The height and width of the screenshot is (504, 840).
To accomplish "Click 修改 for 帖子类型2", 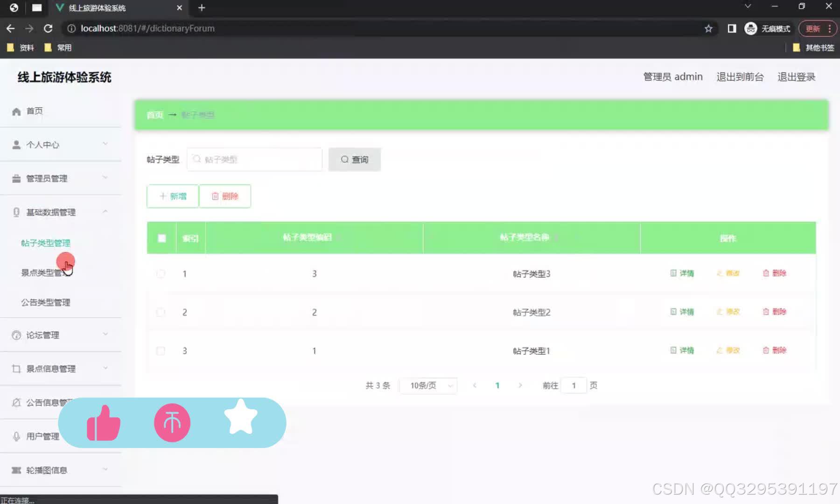I will pos(728,312).
